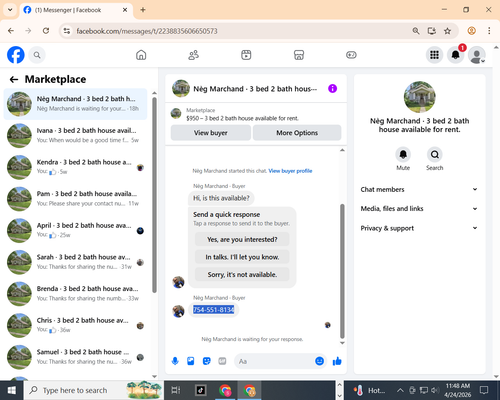Click the install app icon in address bar

tap(432, 31)
